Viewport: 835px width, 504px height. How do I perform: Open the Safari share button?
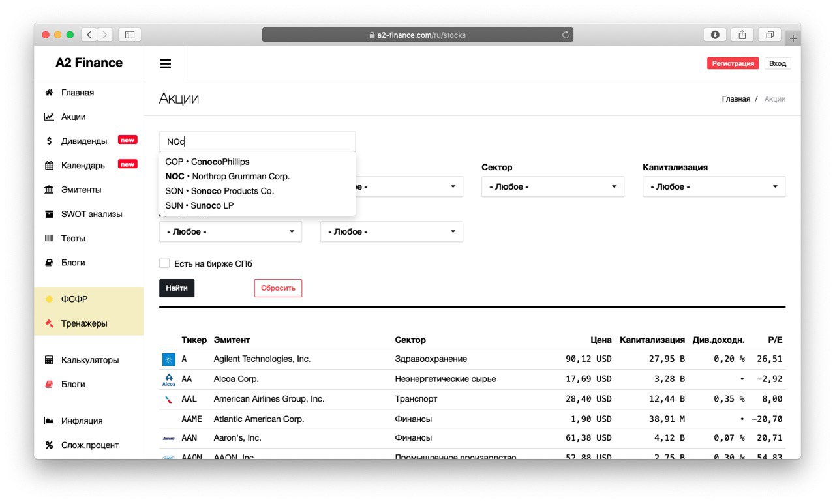point(742,35)
